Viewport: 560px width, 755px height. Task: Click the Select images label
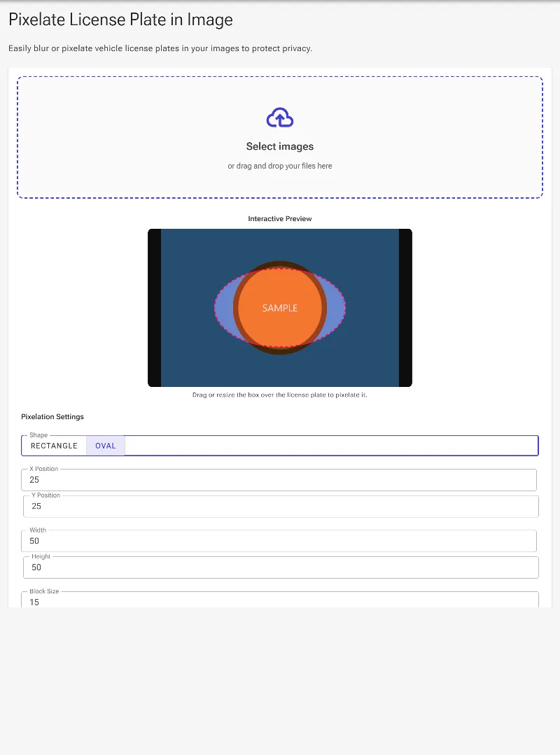pos(280,146)
